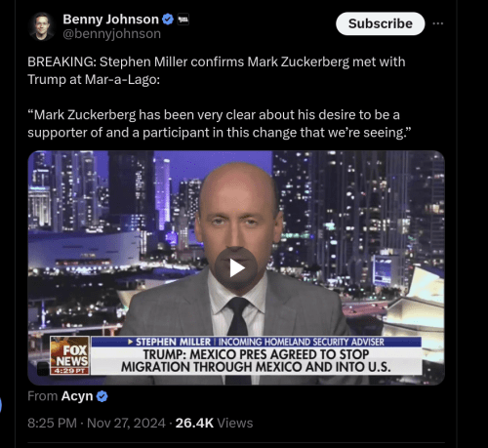488x448 pixels.
Task: Click the Stephen Miller name banner in the video
Action: 256,342
